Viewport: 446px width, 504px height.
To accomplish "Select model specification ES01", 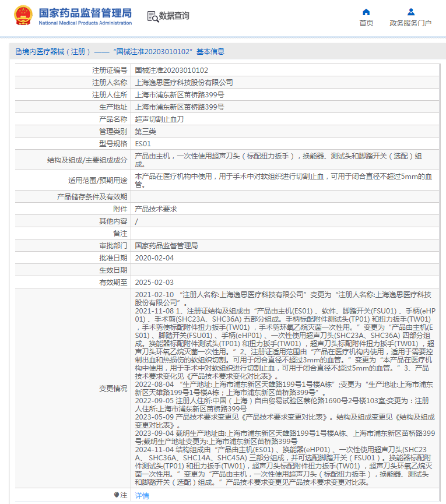I will point(143,144).
